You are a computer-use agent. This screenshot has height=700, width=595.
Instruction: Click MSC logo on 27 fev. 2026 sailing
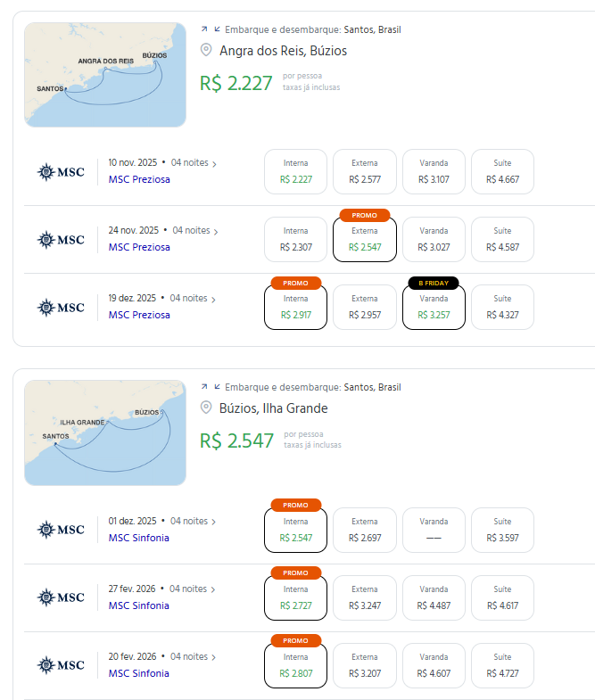click(62, 597)
